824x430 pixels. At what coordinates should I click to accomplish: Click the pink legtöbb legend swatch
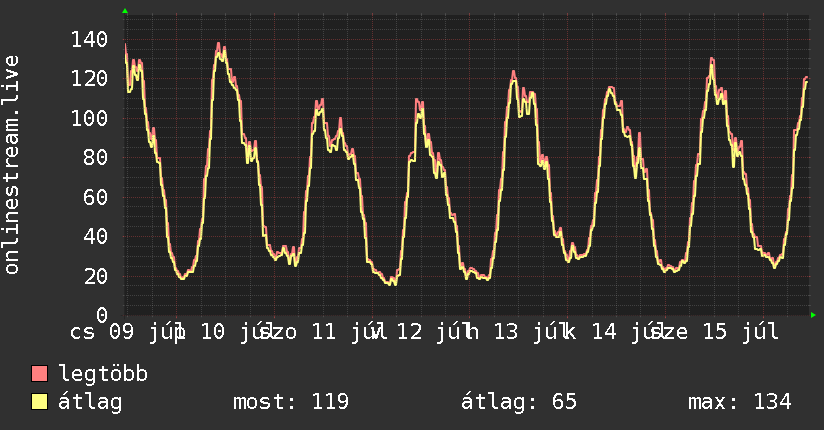[x=39, y=374]
